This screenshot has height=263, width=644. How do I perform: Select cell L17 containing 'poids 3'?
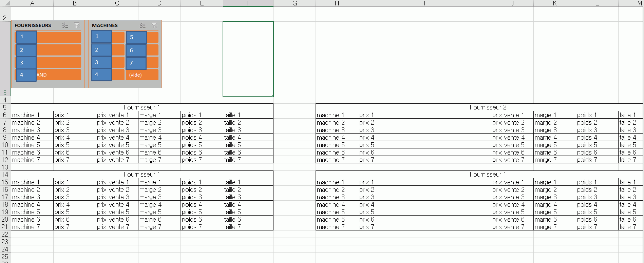click(597, 197)
